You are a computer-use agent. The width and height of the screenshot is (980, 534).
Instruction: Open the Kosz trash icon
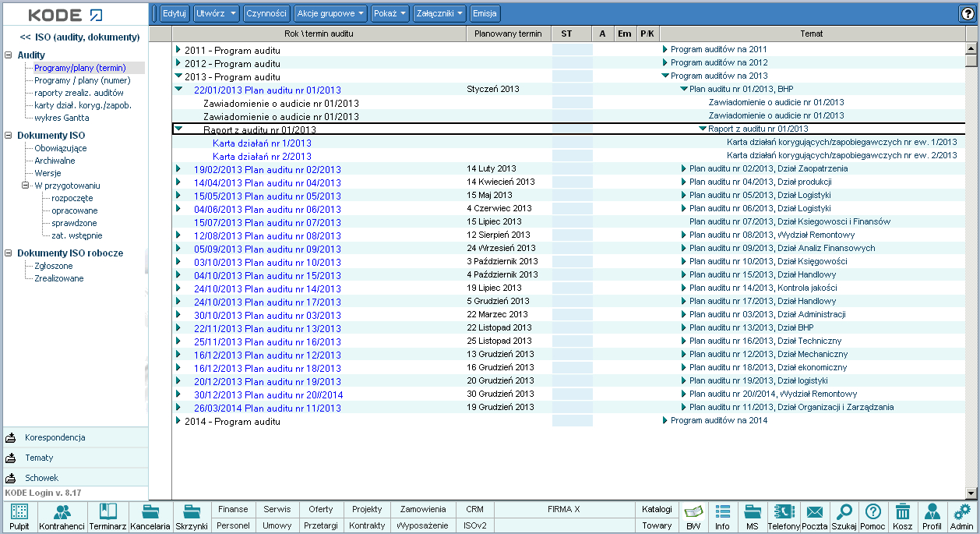tap(903, 517)
